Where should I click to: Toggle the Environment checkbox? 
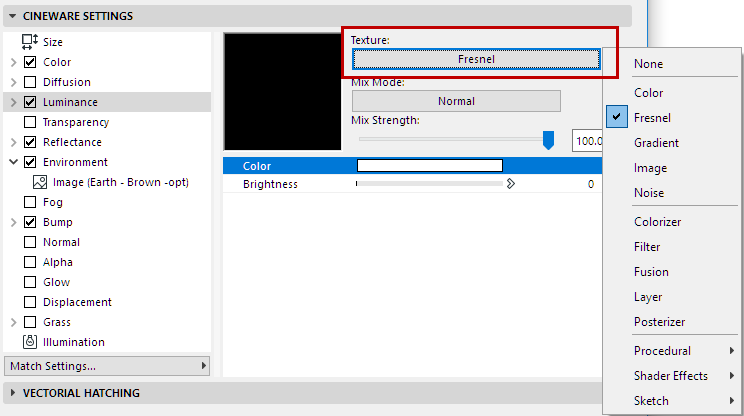(30, 162)
